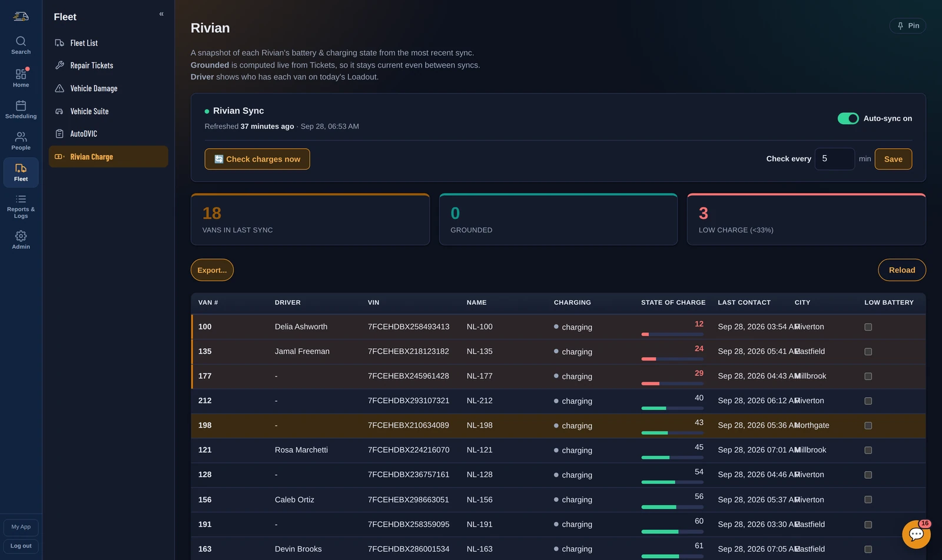This screenshot has height=560, width=942.
Task: Select Rivian Charge menu item
Action: [108, 156]
